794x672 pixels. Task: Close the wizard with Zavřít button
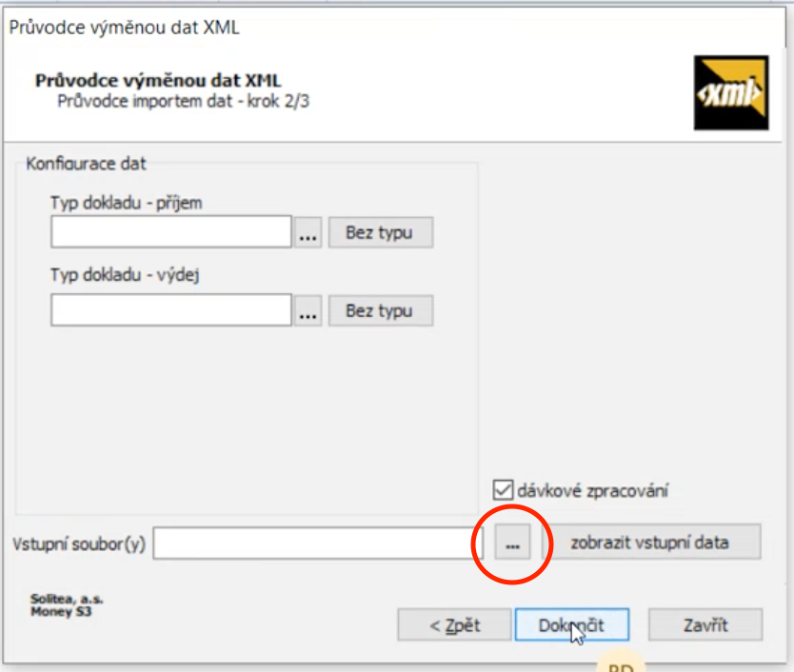coord(705,625)
